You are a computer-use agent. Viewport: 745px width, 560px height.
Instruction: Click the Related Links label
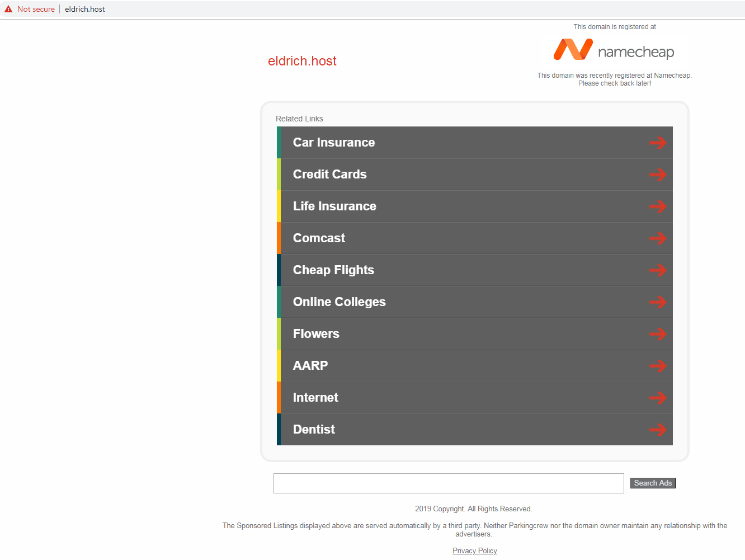(299, 119)
